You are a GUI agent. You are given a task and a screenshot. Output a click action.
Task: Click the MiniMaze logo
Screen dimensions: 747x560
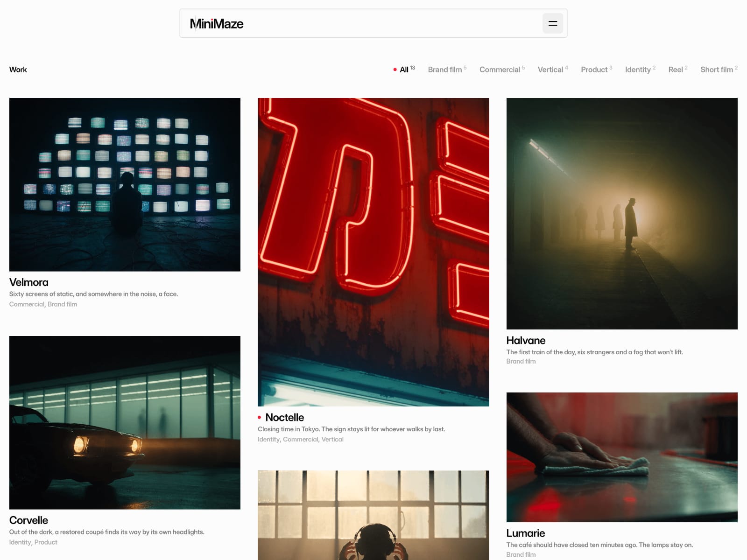[x=217, y=24]
